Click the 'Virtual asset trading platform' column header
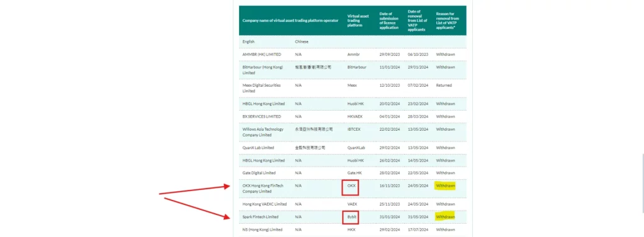644x237 pixels. click(358, 21)
